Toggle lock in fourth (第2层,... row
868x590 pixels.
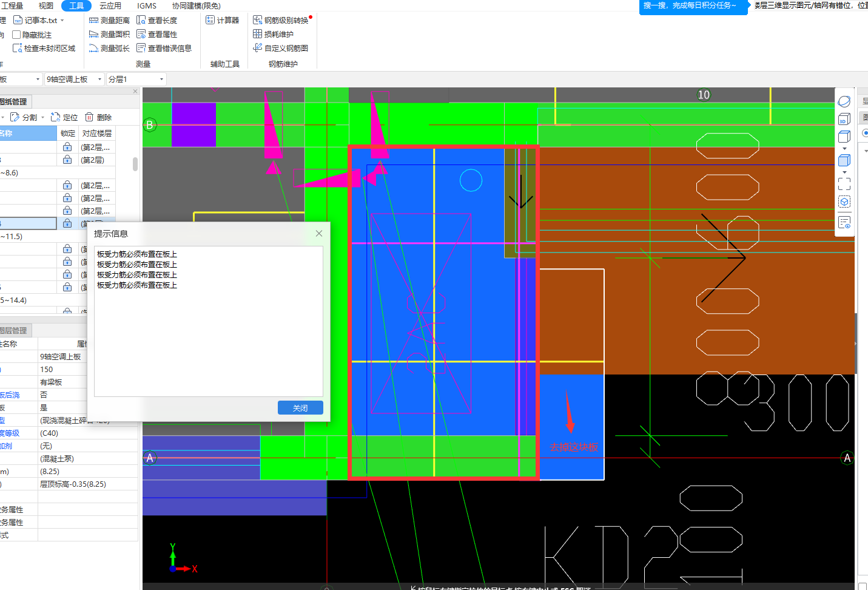click(x=67, y=198)
